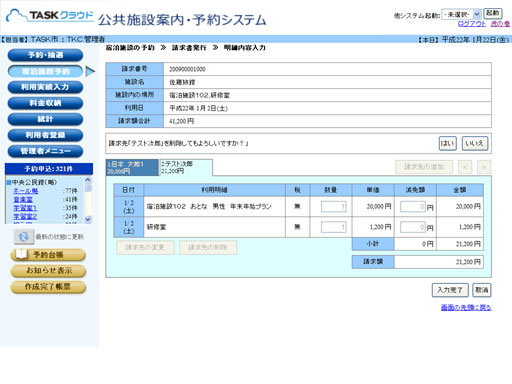Click the previous tab < button
The height and width of the screenshot is (384, 512).
pyautogui.click(x=465, y=167)
